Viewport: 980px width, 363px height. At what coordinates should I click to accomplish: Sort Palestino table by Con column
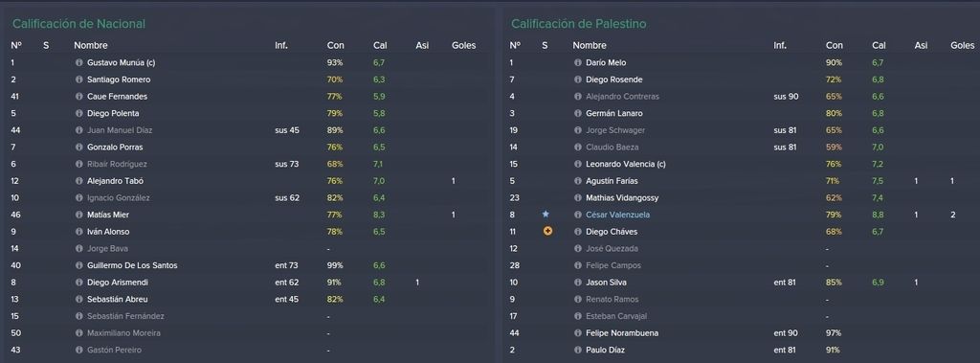click(834, 45)
